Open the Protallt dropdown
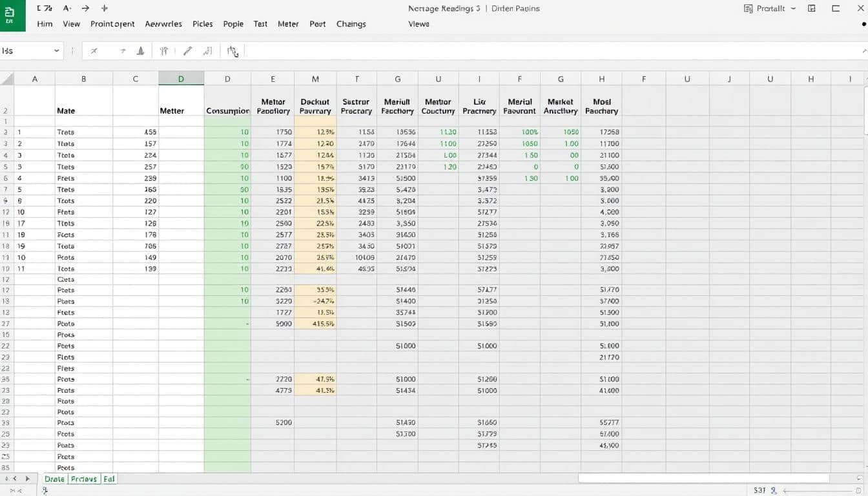Viewport: 868px width, 496px height. coord(793,8)
